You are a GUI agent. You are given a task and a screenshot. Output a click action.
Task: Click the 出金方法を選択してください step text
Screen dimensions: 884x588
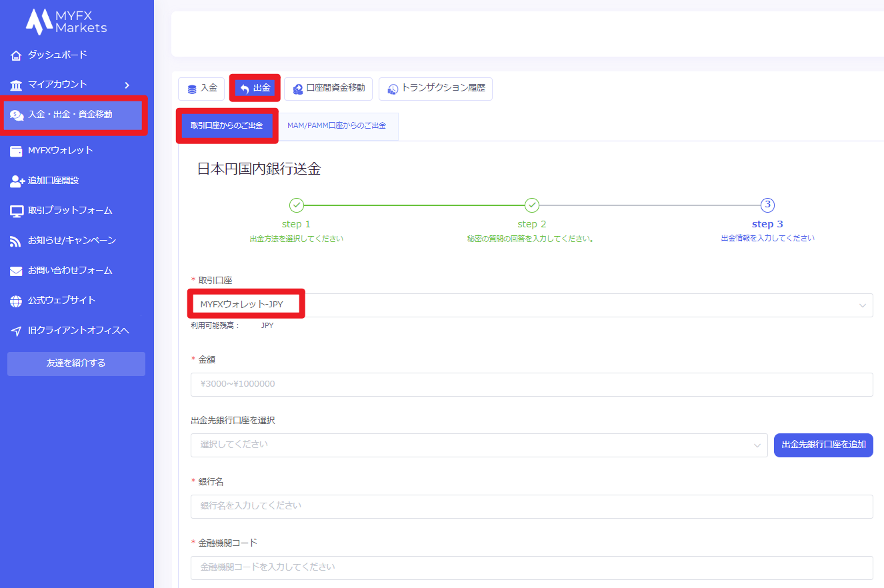[x=297, y=239]
